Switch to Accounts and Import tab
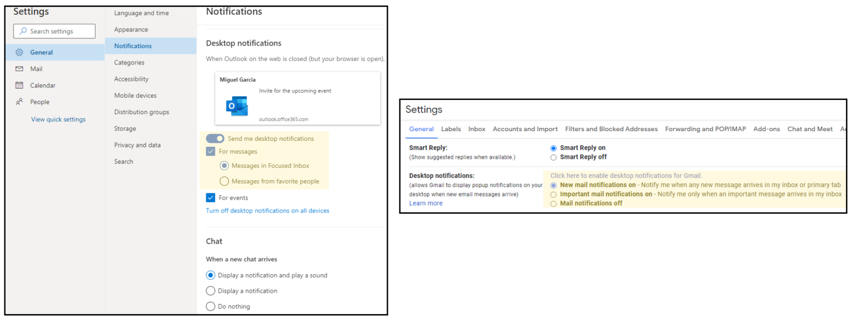The height and width of the screenshot is (321, 868). click(525, 129)
